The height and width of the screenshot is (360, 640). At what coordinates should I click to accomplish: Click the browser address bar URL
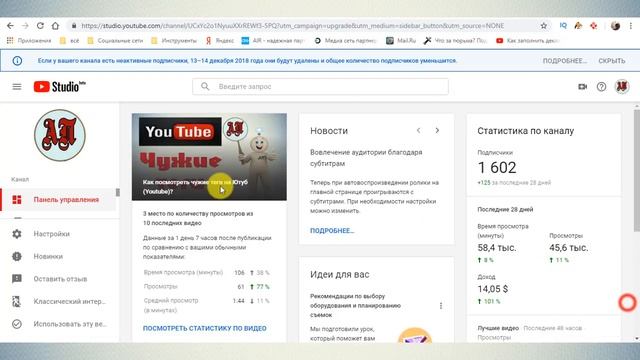pos(292,26)
